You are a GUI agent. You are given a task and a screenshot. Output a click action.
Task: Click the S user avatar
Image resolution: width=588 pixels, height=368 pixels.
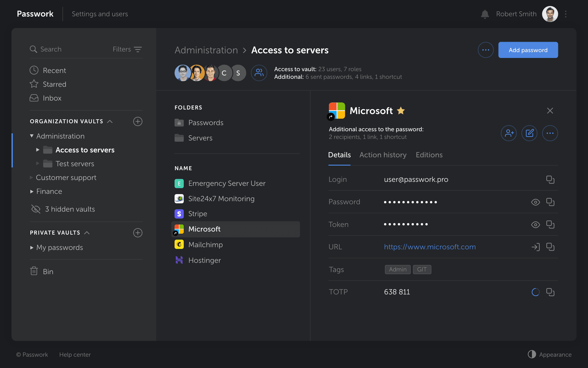coord(238,73)
